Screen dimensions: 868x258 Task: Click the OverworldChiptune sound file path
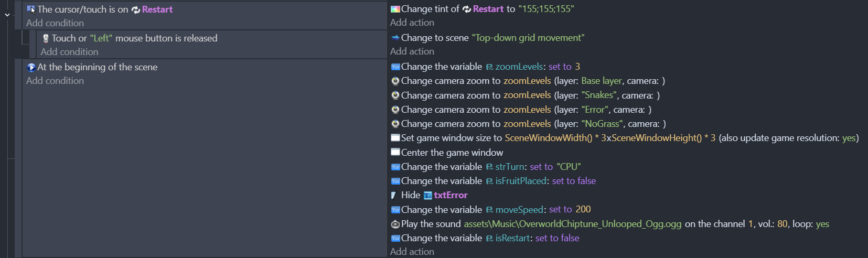(x=573, y=224)
